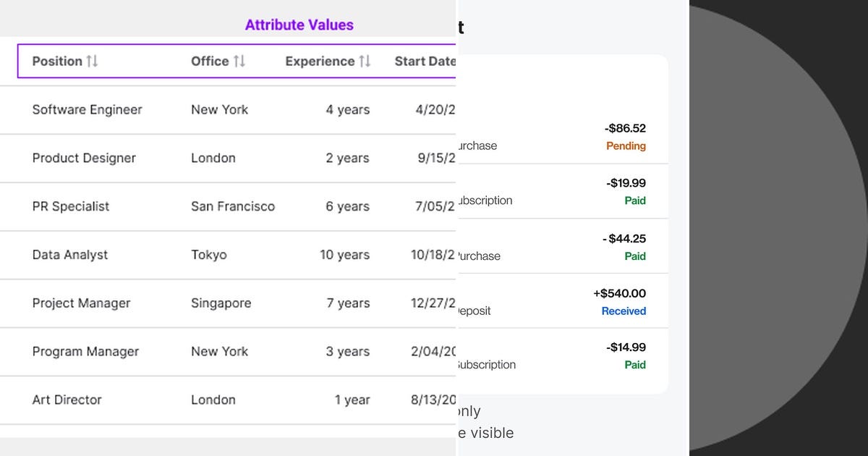Select the Tokyo office cell for Data Analyst
Image resolution: width=868 pixels, height=456 pixels.
click(x=209, y=255)
